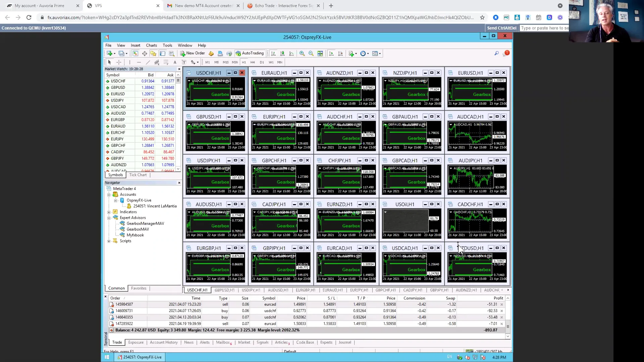Click the Windows Start button in VPS
Image resolution: width=644 pixels, height=362 pixels.
coord(107,357)
